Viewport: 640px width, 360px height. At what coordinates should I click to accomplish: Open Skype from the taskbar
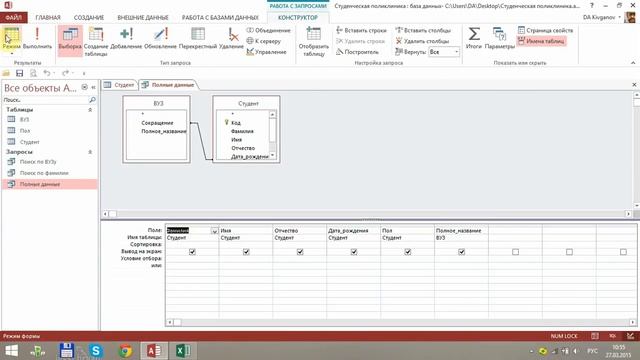96,351
